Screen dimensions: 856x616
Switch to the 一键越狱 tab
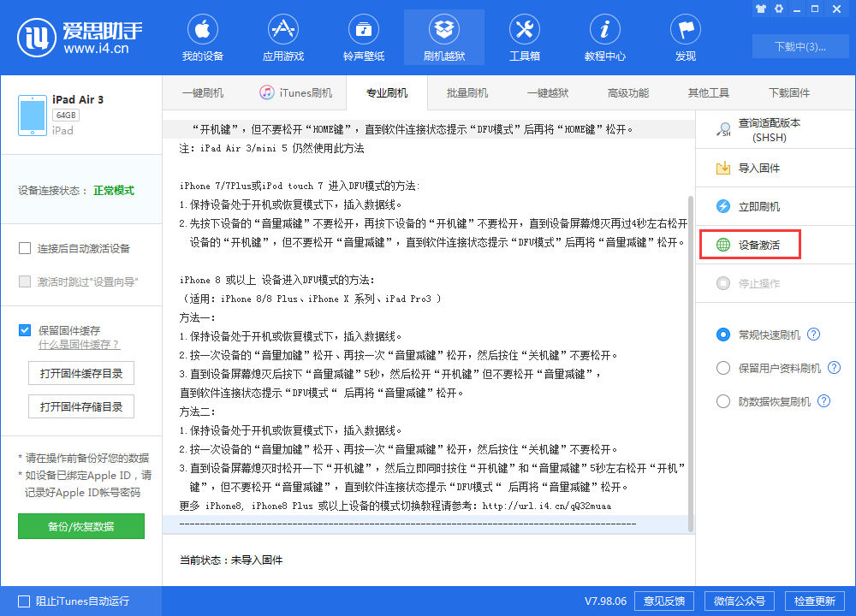(x=546, y=92)
